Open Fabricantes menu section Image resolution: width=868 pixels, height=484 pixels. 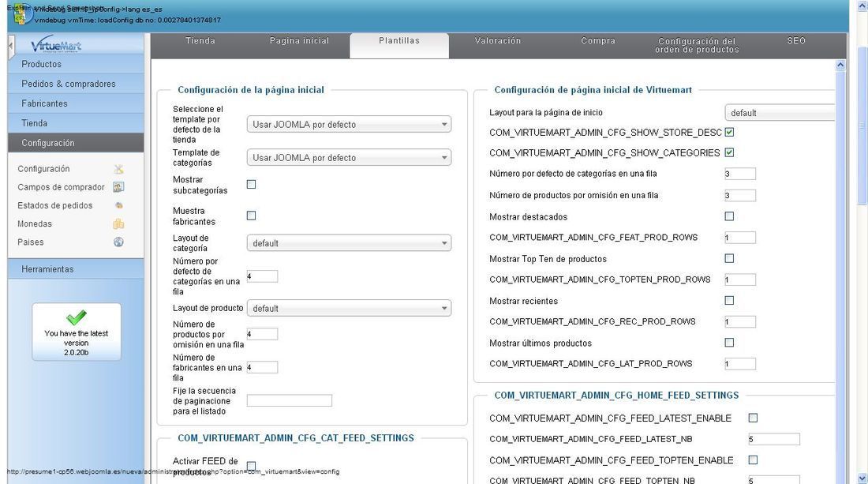pyautogui.click(x=76, y=103)
